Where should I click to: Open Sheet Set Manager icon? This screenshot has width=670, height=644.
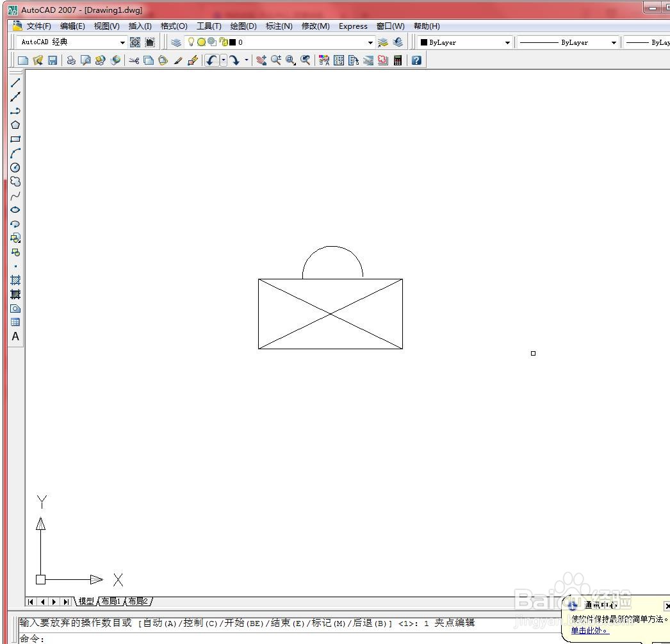368,61
